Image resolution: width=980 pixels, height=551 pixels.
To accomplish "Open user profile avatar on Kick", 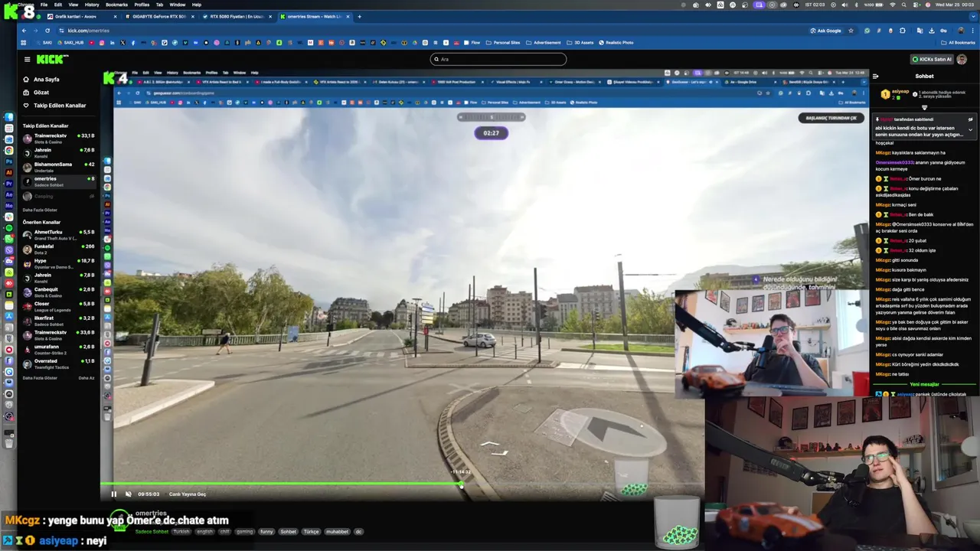I will [x=962, y=59].
